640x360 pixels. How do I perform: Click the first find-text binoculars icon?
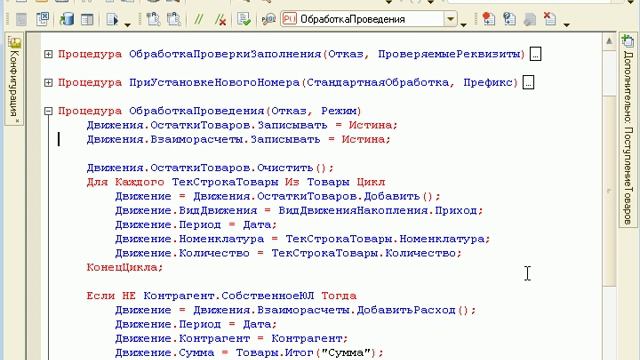point(153,19)
